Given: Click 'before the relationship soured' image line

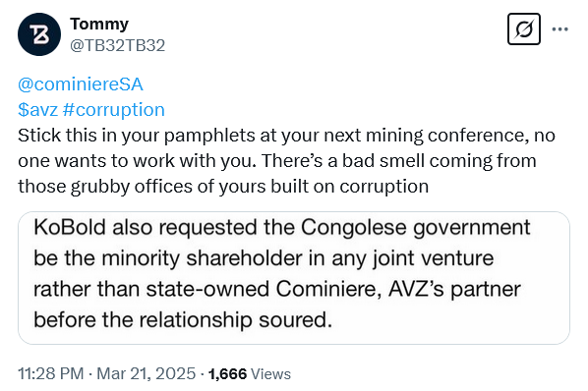Looking at the screenshot, I should [x=183, y=320].
